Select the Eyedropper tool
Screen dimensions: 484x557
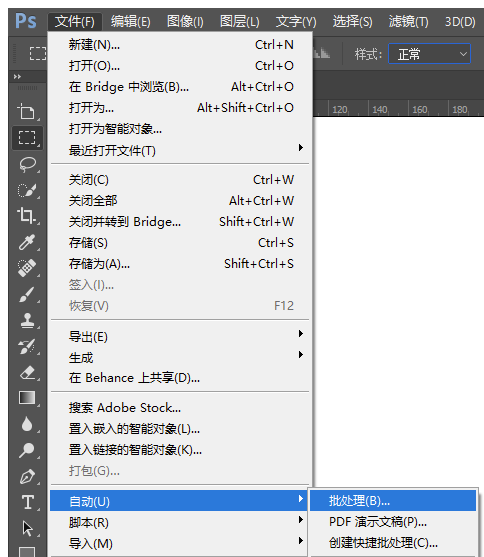coord(27,242)
